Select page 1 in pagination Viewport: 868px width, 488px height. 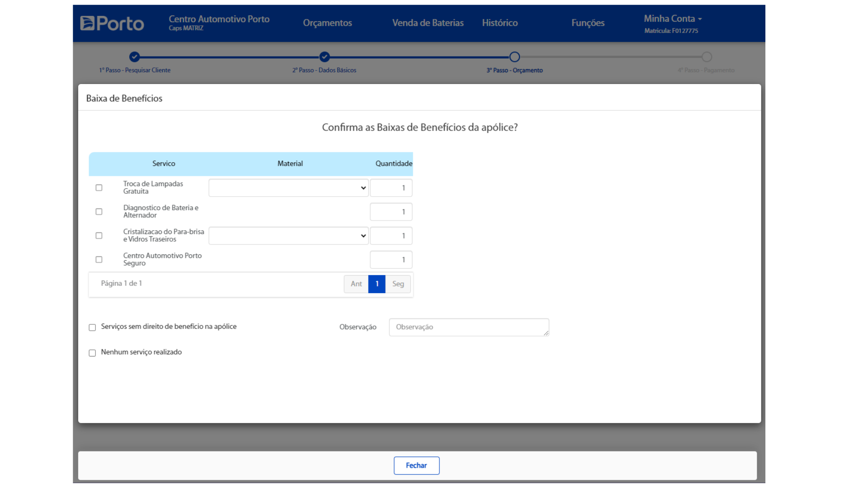tap(377, 284)
